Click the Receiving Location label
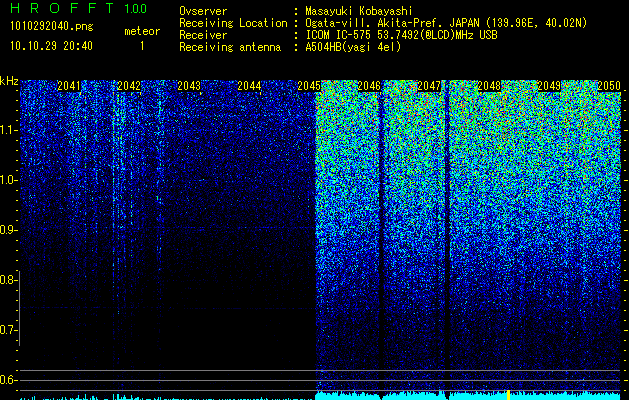The width and height of the screenshot is (629, 400). [x=233, y=23]
